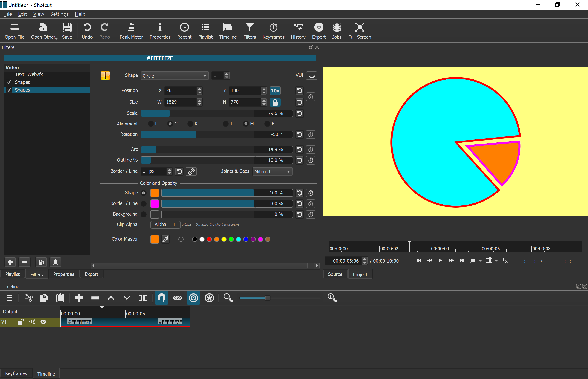
Task: Click aspect ratio lock icon
Action: click(275, 102)
